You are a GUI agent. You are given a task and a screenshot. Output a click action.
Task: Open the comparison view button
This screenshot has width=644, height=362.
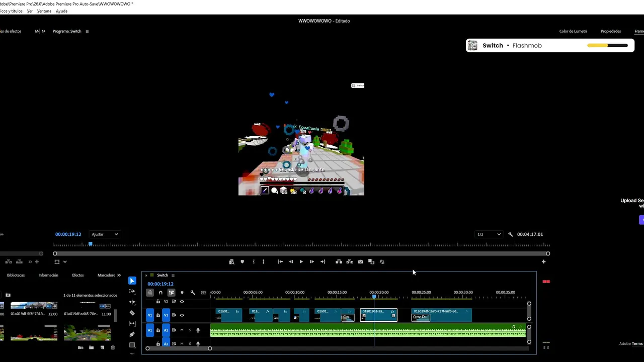371,262
